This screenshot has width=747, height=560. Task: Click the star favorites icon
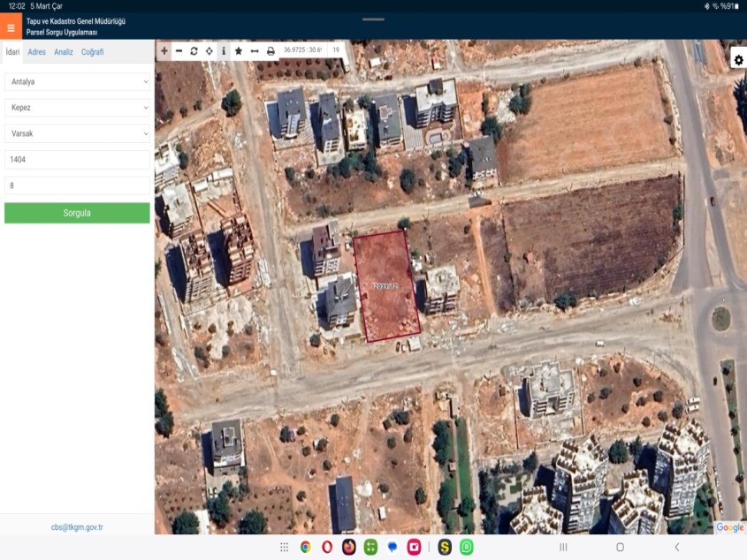click(x=239, y=51)
